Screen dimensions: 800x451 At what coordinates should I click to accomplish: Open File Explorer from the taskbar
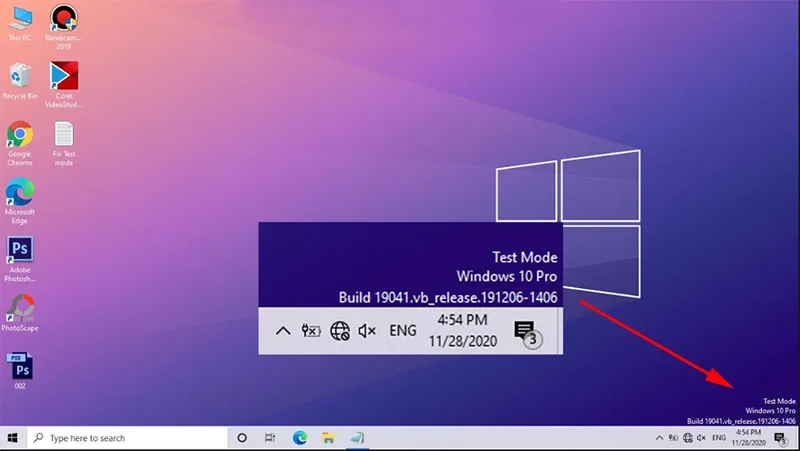point(328,438)
